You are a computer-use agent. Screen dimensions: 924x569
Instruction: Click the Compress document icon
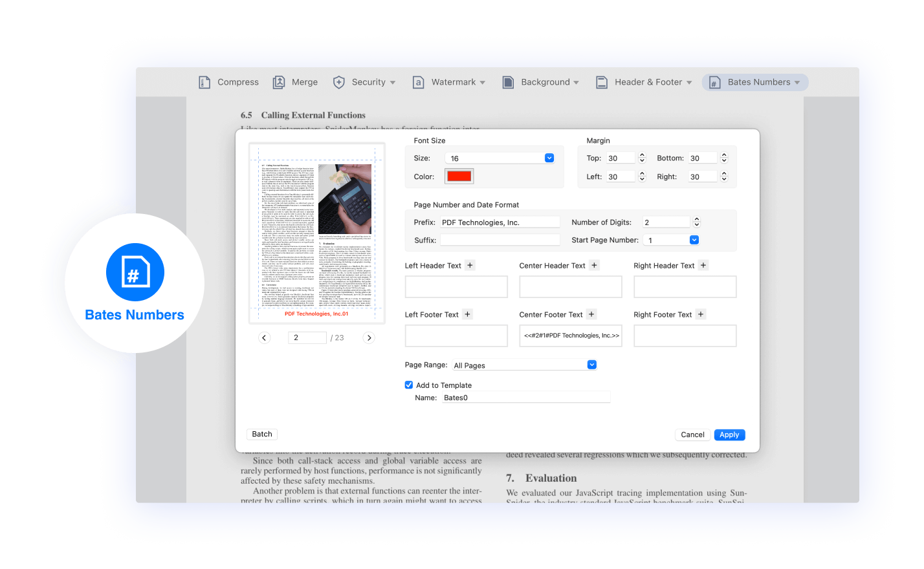[x=204, y=82]
